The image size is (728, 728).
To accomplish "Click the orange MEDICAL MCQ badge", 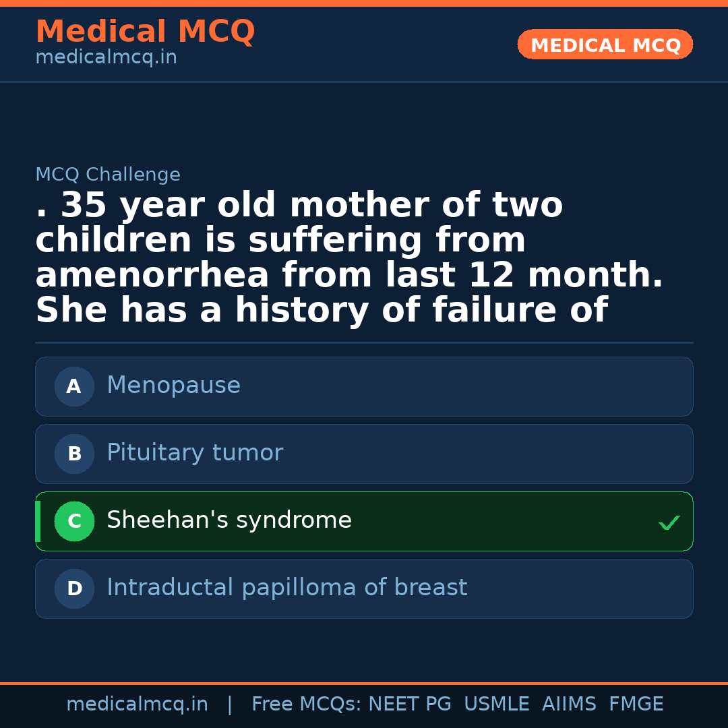I will (x=605, y=44).
